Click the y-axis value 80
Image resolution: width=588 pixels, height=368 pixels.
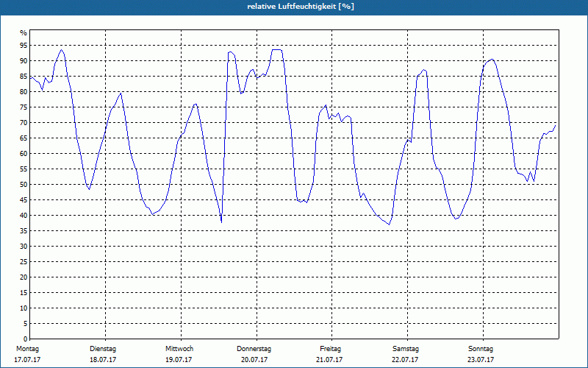(24, 91)
